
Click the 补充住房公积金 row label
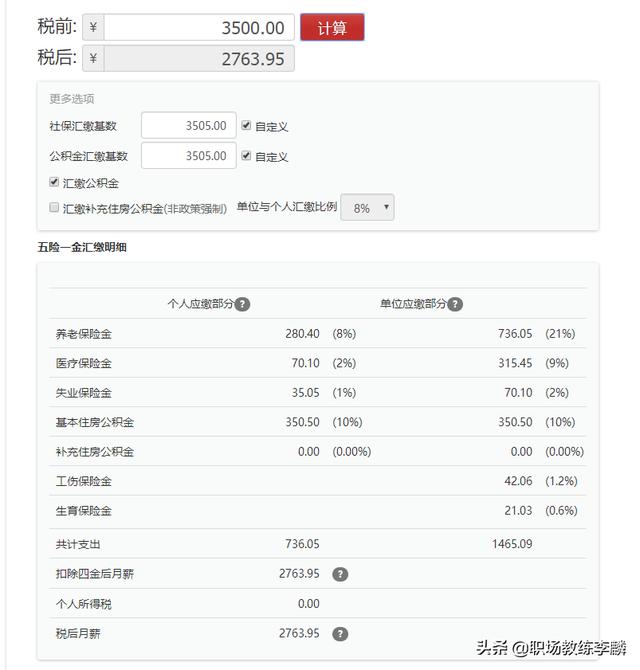point(95,452)
